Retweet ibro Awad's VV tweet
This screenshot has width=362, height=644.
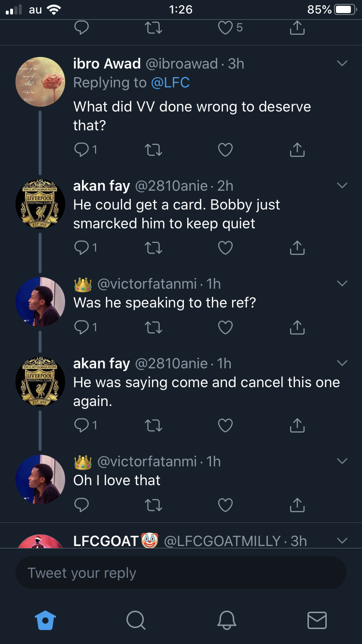(x=153, y=150)
